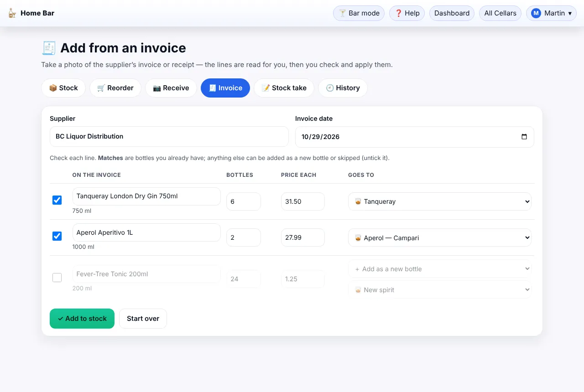Enable Bar mode
The image size is (584, 392).
[359, 13]
